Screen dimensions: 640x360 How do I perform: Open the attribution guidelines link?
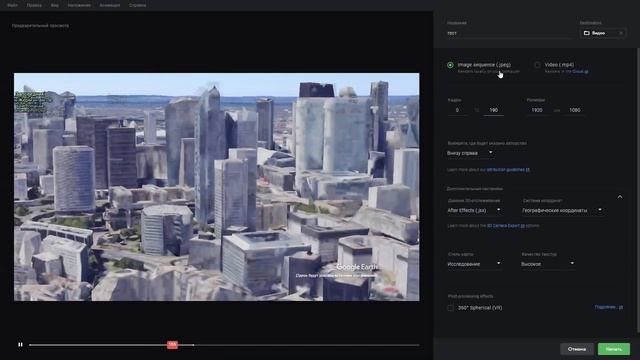[508, 170]
